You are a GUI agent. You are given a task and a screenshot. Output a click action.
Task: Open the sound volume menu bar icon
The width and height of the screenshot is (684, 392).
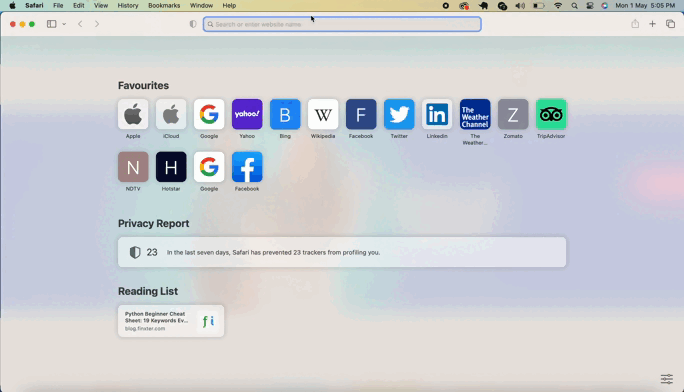pyautogui.click(x=520, y=6)
